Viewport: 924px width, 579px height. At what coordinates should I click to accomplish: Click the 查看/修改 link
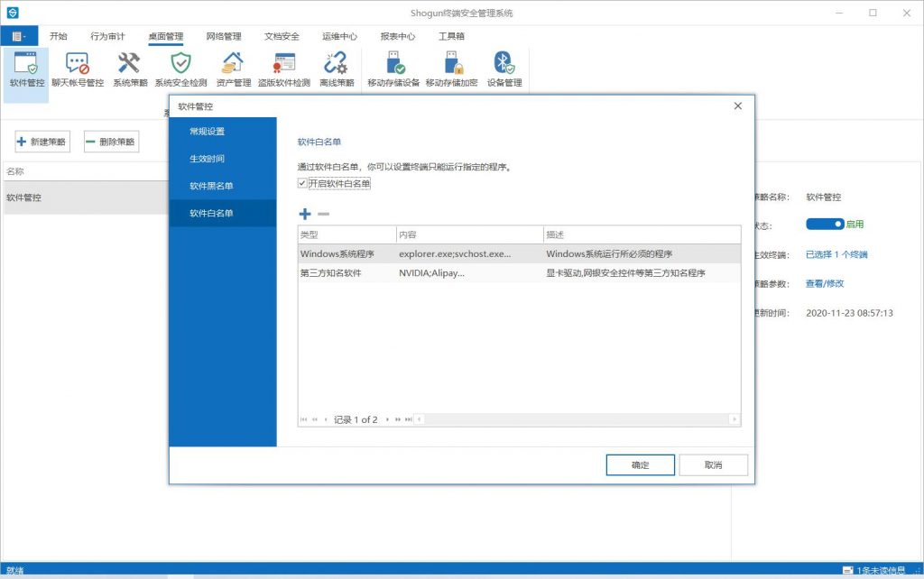tap(825, 283)
